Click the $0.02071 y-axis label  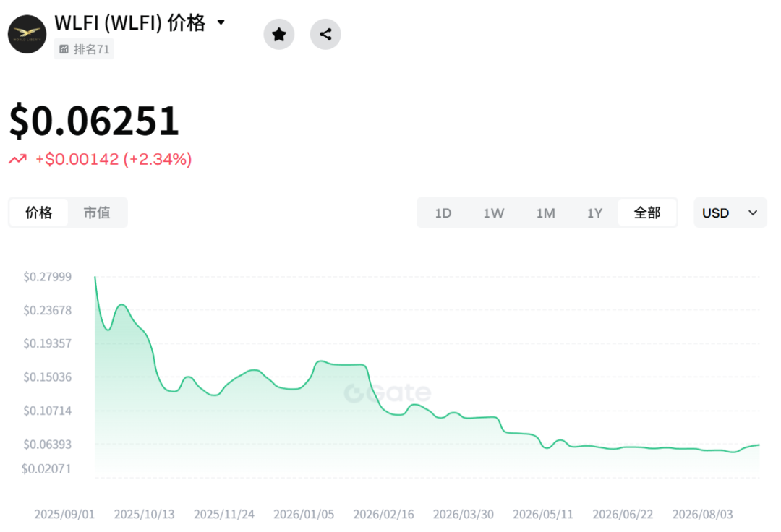tap(46, 469)
